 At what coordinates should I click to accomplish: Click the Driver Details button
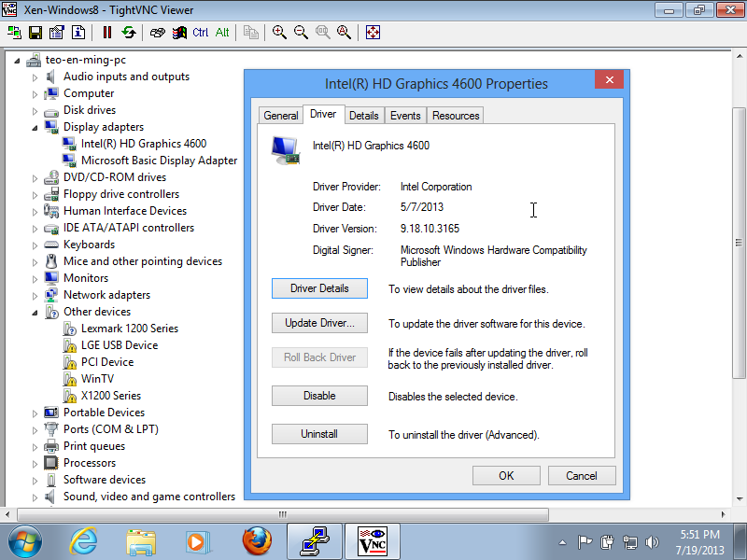pos(319,288)
